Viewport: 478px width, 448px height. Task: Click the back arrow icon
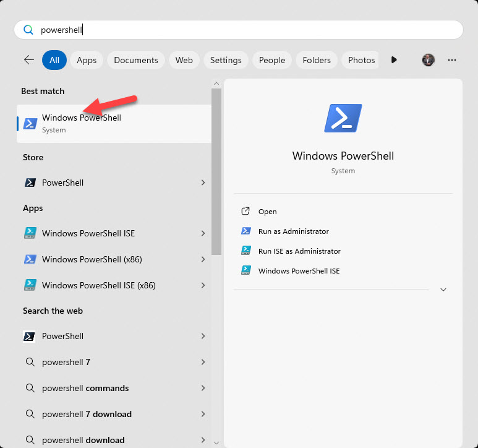coord(29,60)
